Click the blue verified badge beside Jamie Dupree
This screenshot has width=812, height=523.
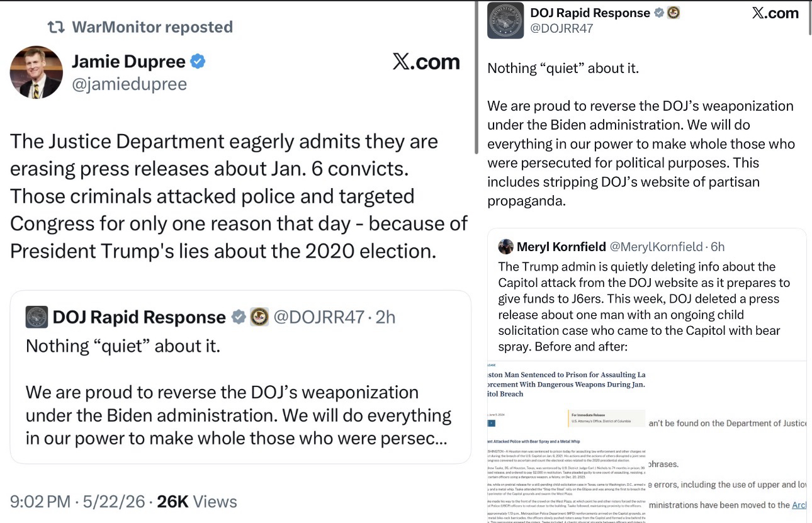tap(198, 62)
